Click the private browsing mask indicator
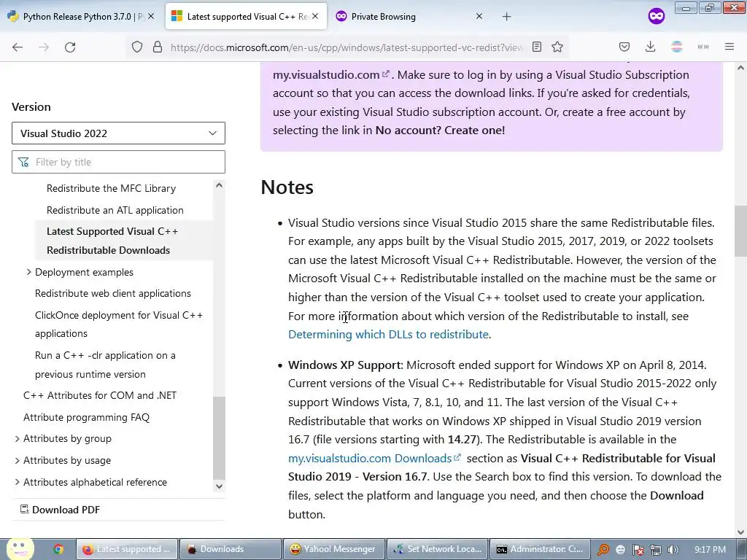 [657, 17]
